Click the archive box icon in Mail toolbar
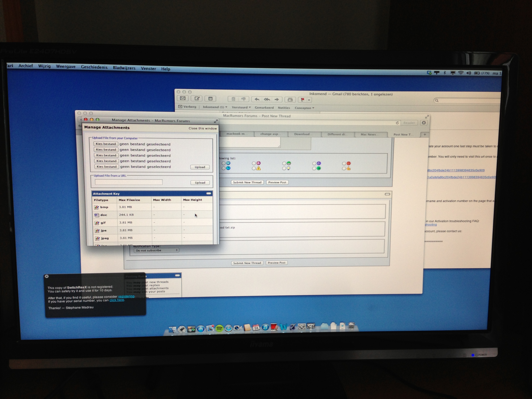This screenshot has height=399, width=532. coord(290,100)
